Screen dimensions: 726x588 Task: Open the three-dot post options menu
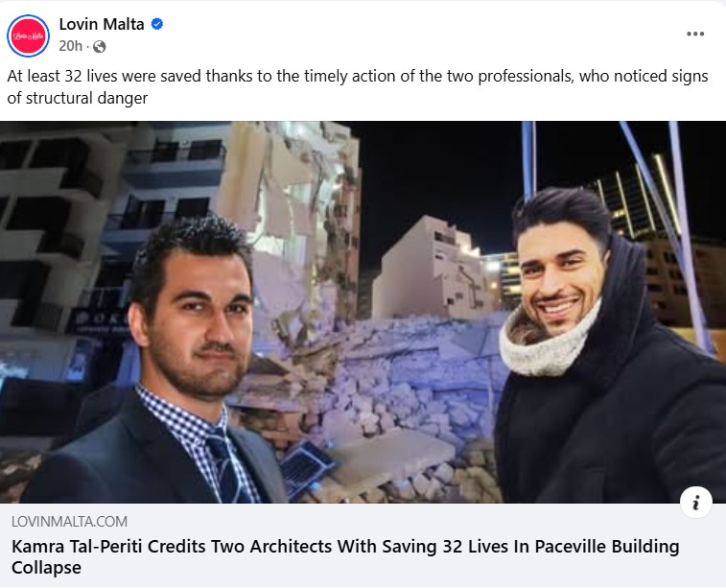click(695, 34)
